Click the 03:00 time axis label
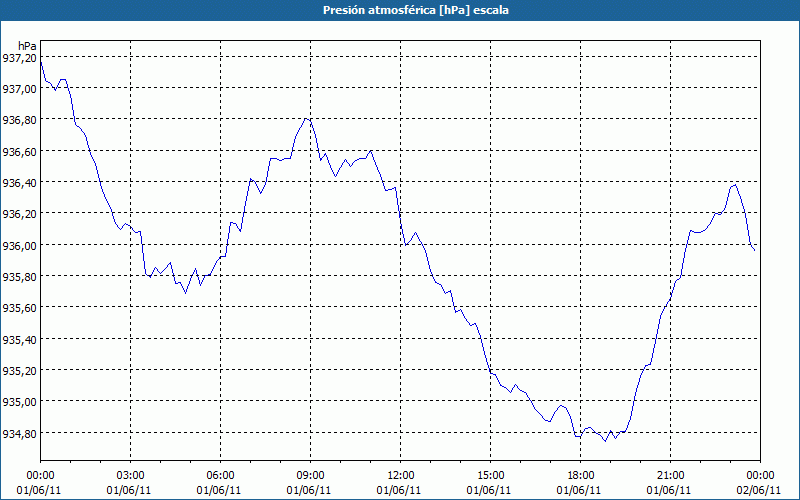The height and width of the screenshot is (500, 800). point(131,475)
